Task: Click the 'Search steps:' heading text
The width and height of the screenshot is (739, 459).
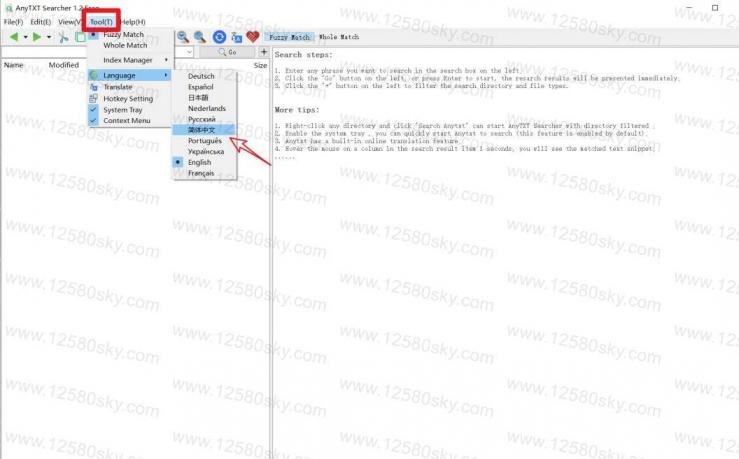Action: pyautogui.click(x=304, y=55)
